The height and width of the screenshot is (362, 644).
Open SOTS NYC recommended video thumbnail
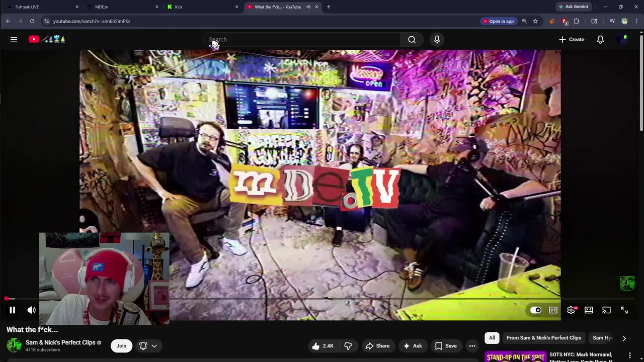coord(516,356)
